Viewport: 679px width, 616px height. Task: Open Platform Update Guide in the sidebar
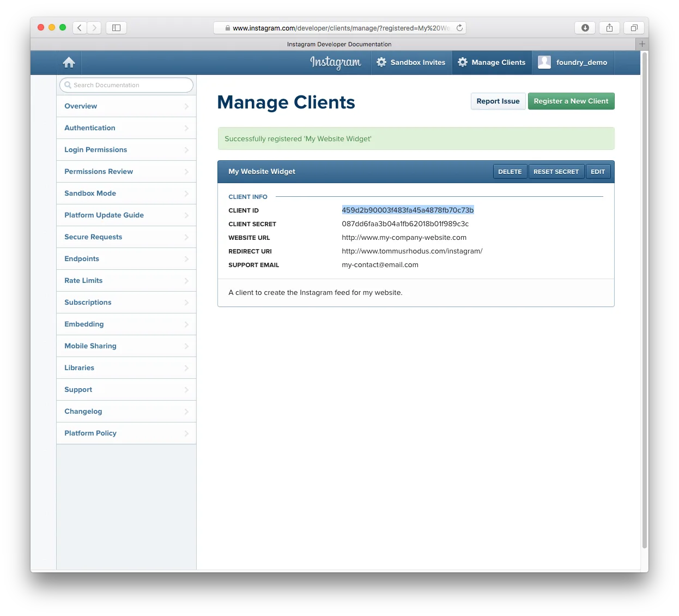click(126, 215)
